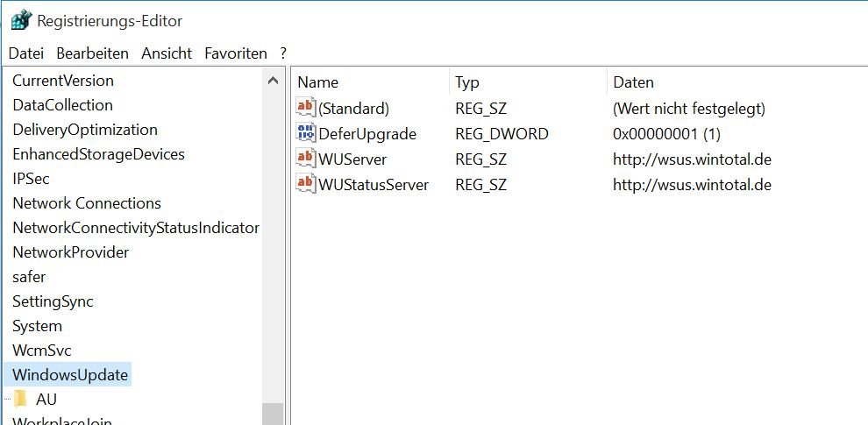Click the (Standard) string value icon

306,109
